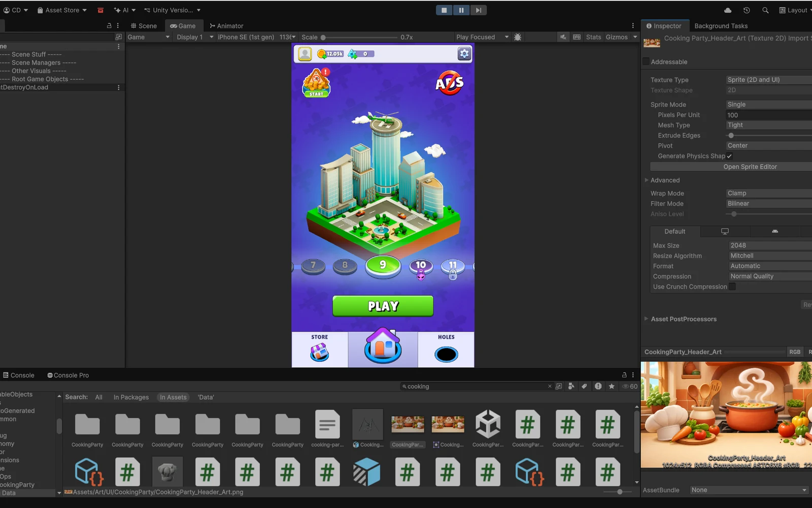Open the AI menu
The height and width of the screenshot is (508, 812).
[125, 10]
